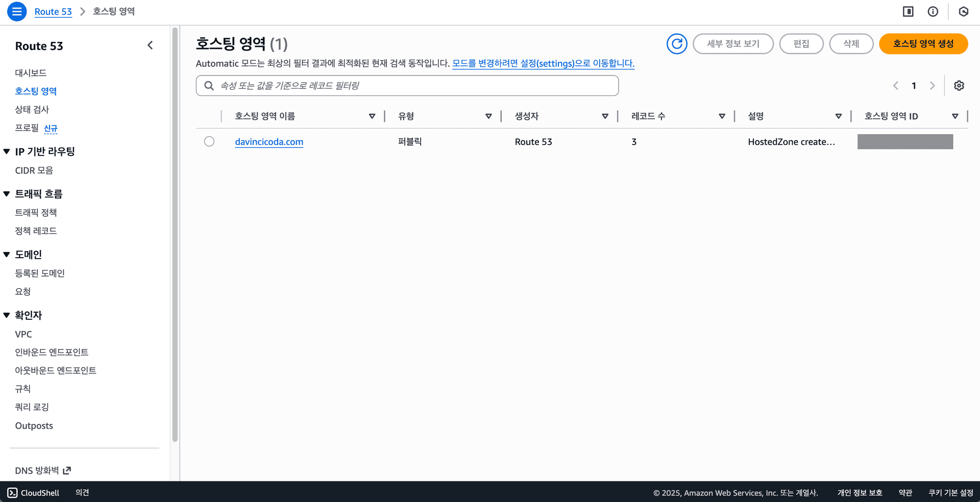Select the davincicoda.com row radio button
980x502 pixels.
209,141
